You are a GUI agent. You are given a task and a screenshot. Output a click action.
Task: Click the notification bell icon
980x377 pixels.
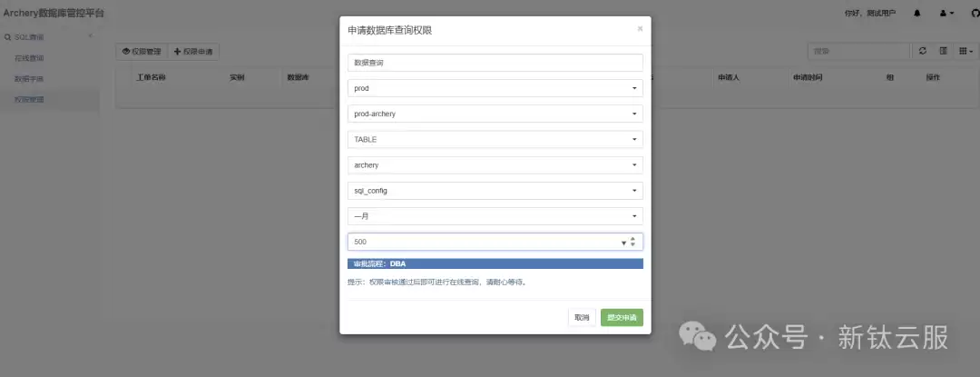(916, 13)
